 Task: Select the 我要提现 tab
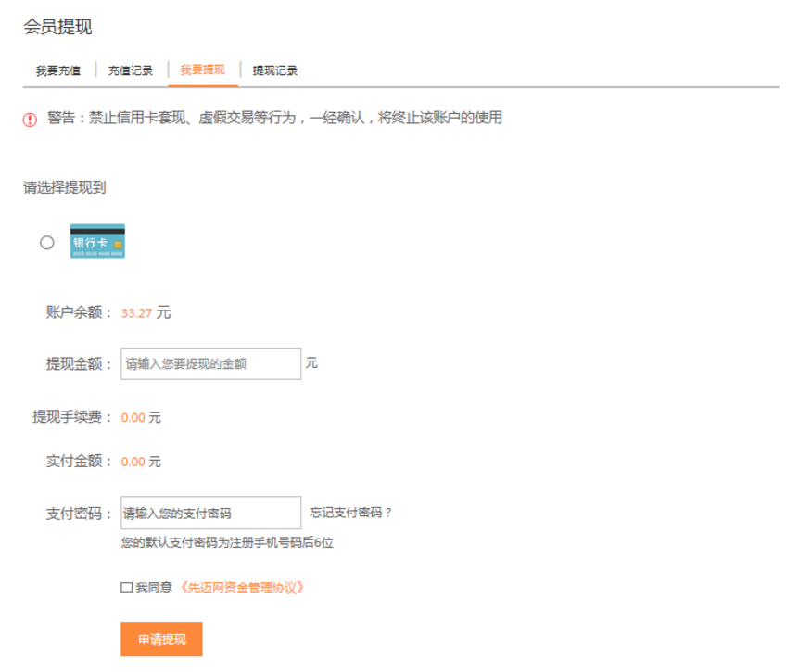[204, 70]
